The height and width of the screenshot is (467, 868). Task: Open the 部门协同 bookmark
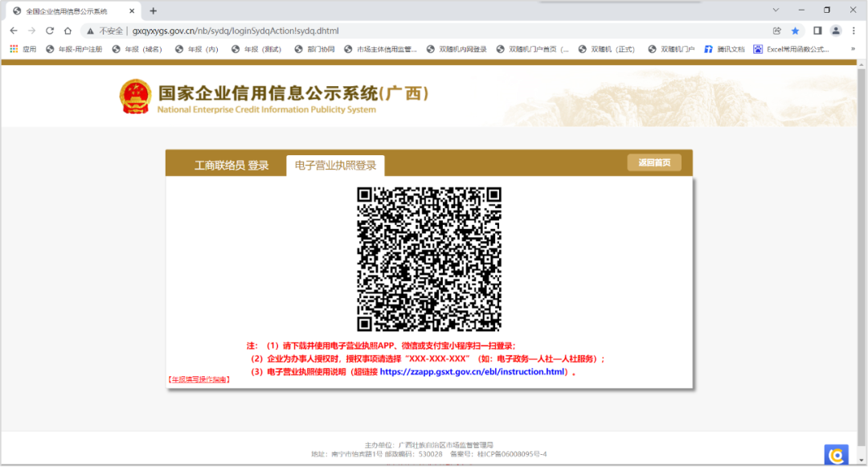pos(314,49)
